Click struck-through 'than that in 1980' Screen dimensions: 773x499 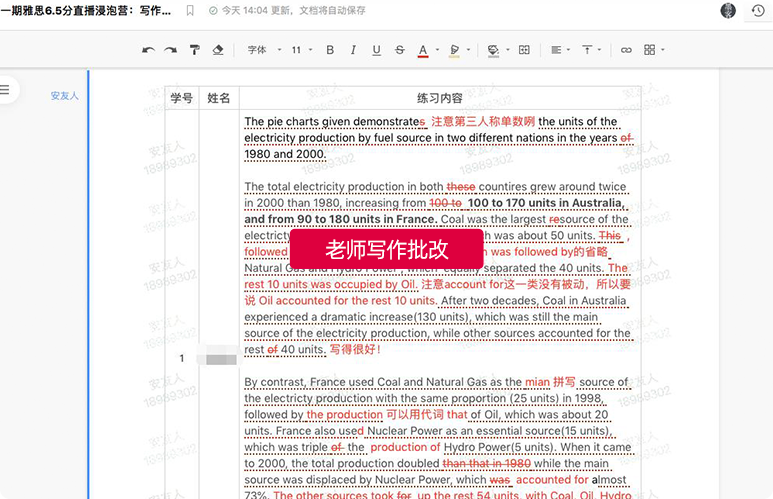tap(487, 463)
